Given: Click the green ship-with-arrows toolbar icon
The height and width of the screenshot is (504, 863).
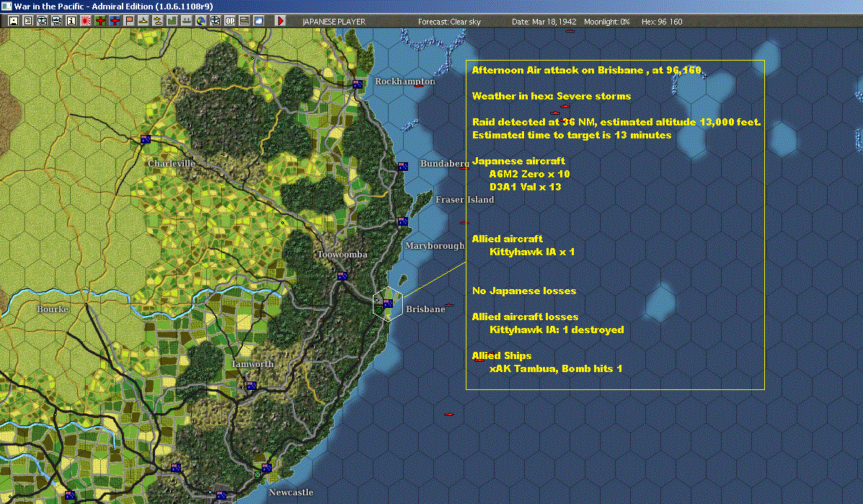Looking at the screenshot, I should click(x=187, y=21).
